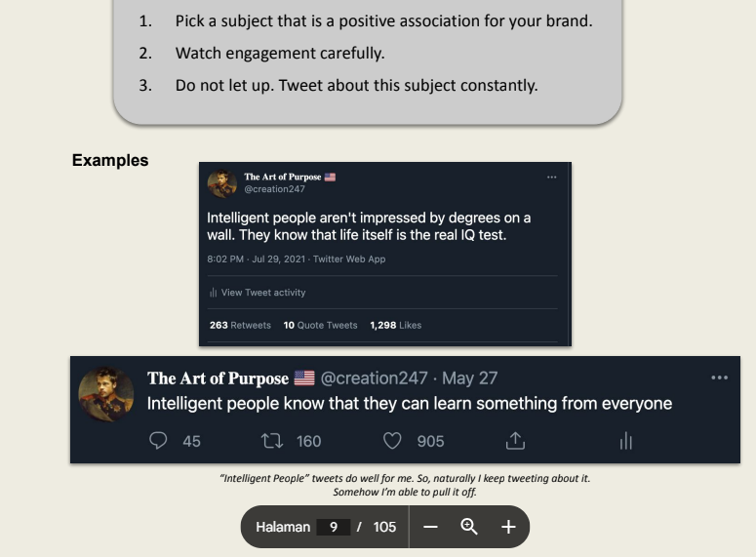Click profile avatar on lower tweet
Image resolution: width=756 pixels, height=557 pixels.
(x=105, y=393)
